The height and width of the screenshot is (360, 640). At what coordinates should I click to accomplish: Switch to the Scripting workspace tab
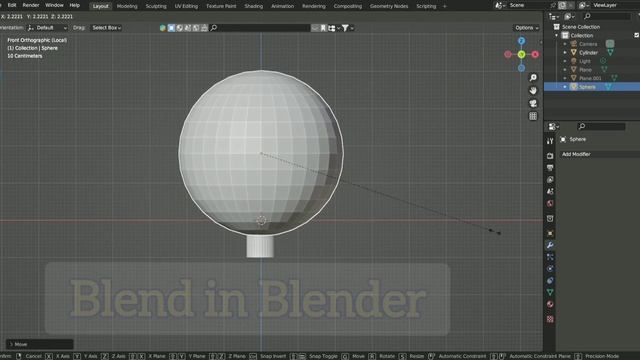[426, 6]
